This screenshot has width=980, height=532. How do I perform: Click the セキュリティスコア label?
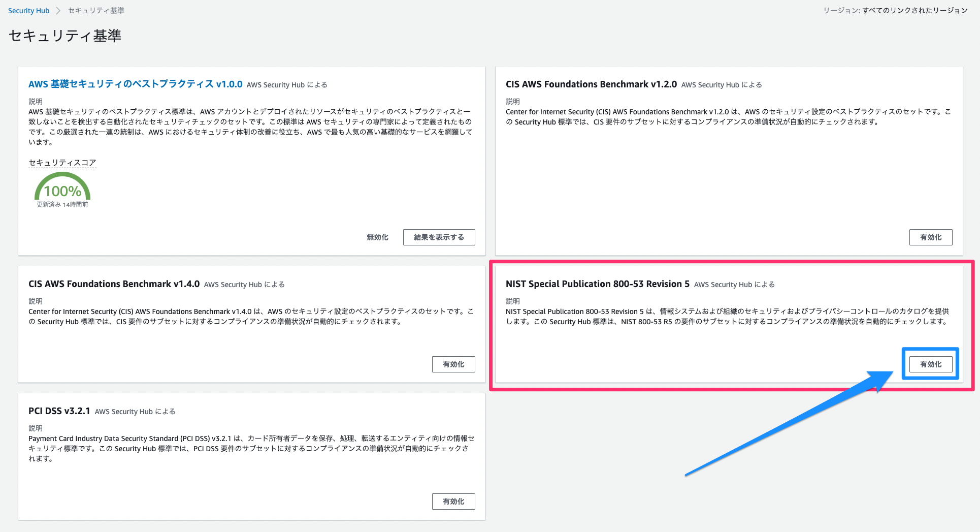coord(62,163)
